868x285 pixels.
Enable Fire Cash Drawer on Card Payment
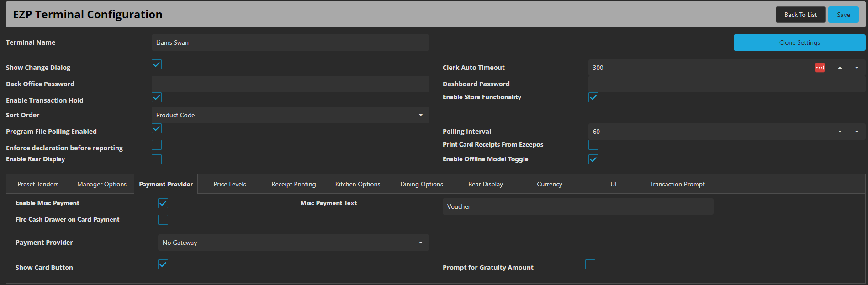coord(163,220)
